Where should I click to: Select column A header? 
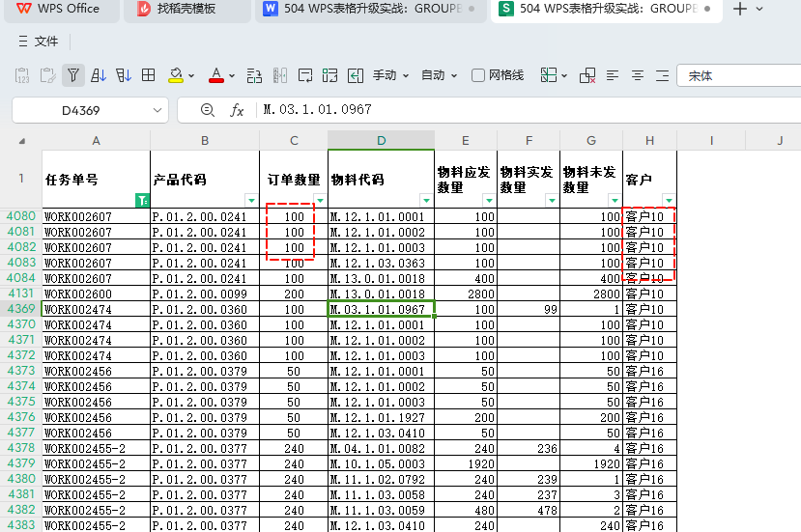point(96,140)
